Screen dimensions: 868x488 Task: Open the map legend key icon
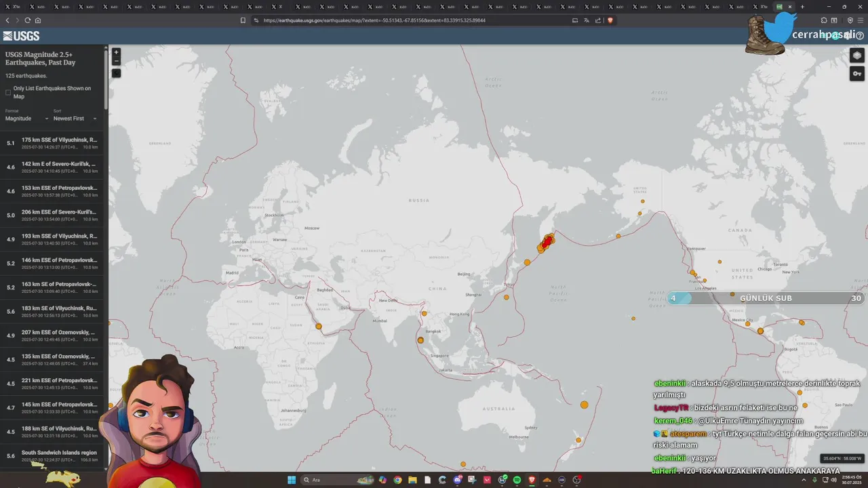pyautogui.click(x=857, y=74)
